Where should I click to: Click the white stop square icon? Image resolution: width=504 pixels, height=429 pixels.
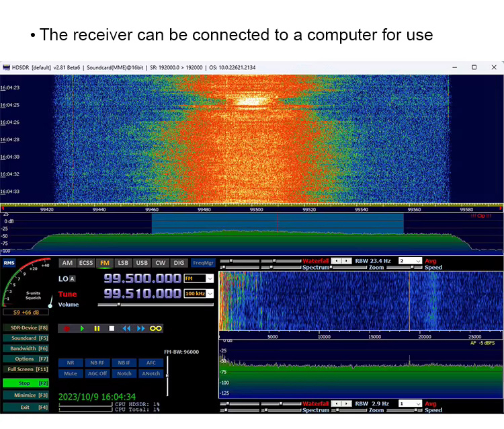coord(112,328)
